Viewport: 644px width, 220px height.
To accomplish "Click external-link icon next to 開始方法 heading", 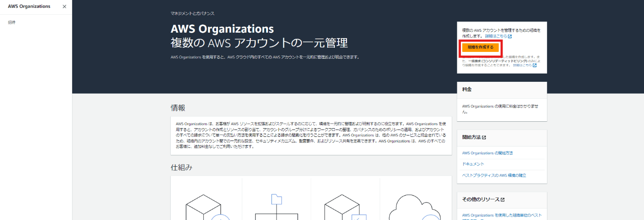I will [x=484, y=137].
